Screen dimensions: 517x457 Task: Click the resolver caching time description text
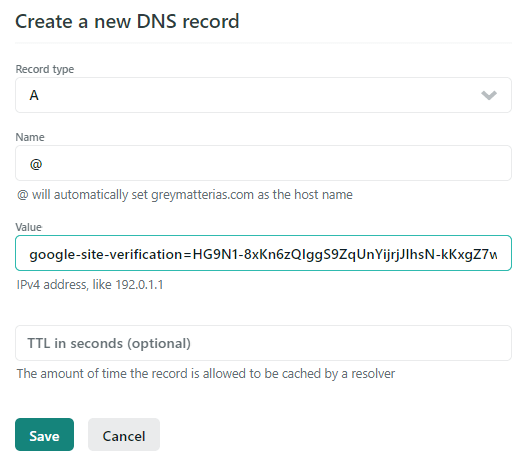pos(206,374)
